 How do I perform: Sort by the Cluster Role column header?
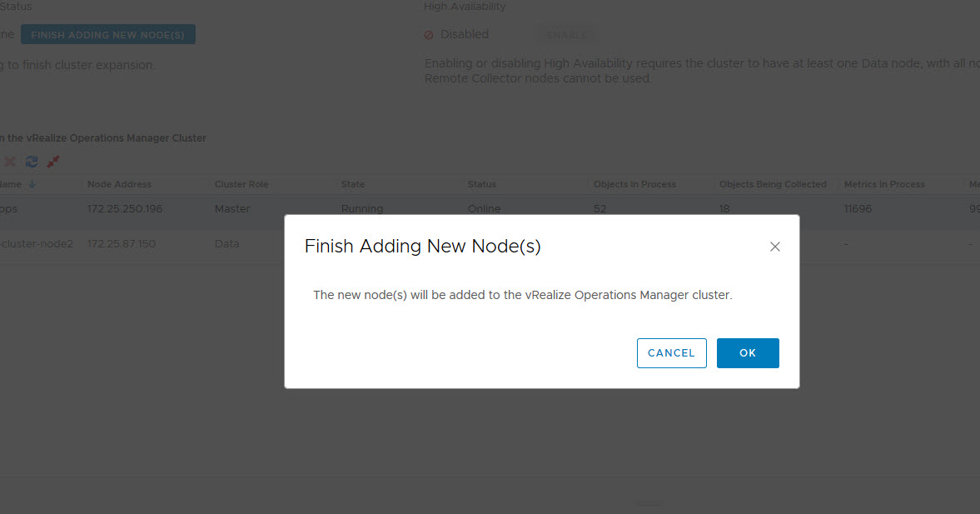click(241, 184)
